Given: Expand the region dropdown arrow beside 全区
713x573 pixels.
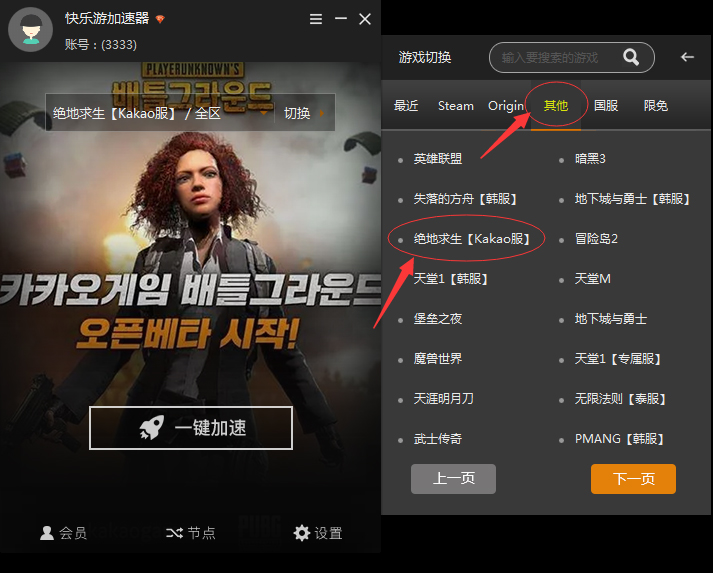Looking at the screenshot, I should click(x=263, y=113).
